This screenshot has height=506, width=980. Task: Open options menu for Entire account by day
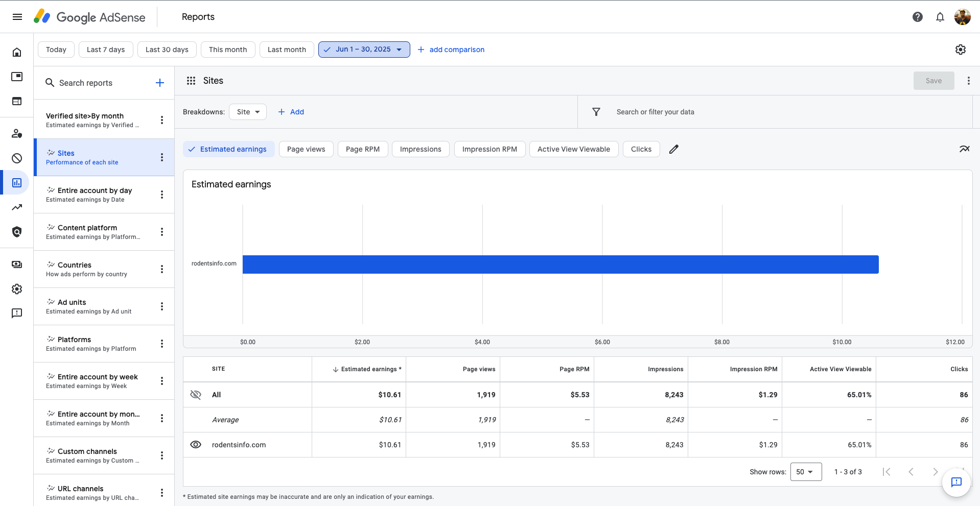pos(162,195)
